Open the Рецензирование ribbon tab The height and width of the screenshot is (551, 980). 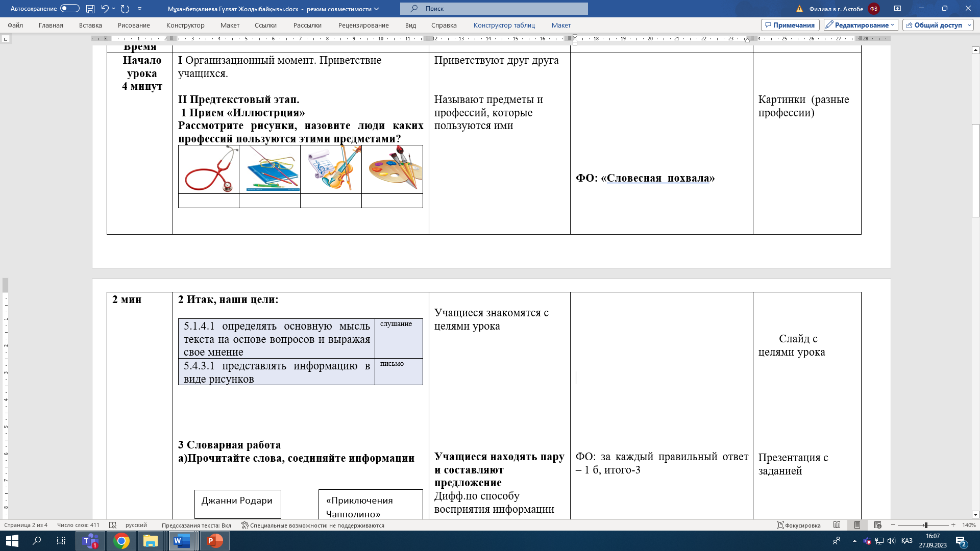363,25
